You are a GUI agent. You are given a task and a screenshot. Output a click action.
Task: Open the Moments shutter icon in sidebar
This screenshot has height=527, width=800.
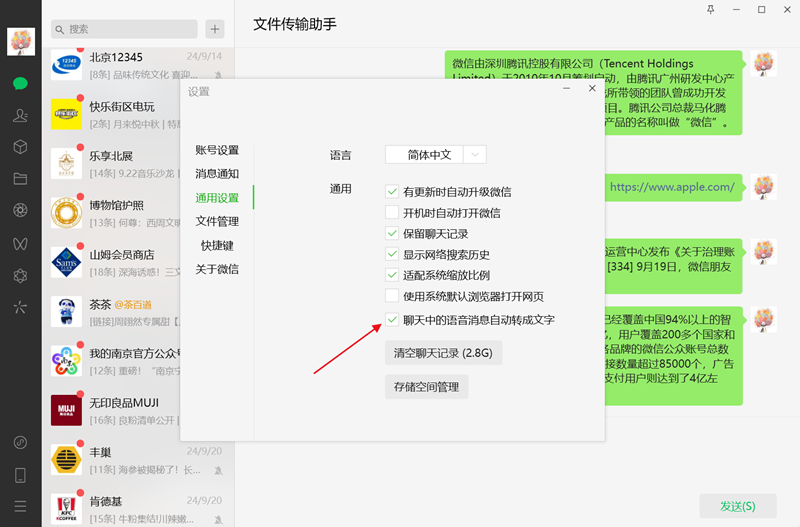[x=20, y=210]
